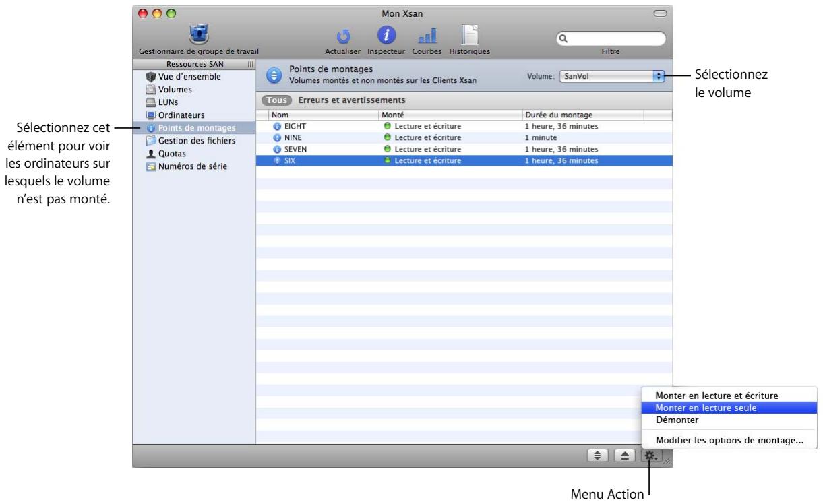
Task: Click the SIX name cell
Action: (291, 160)
